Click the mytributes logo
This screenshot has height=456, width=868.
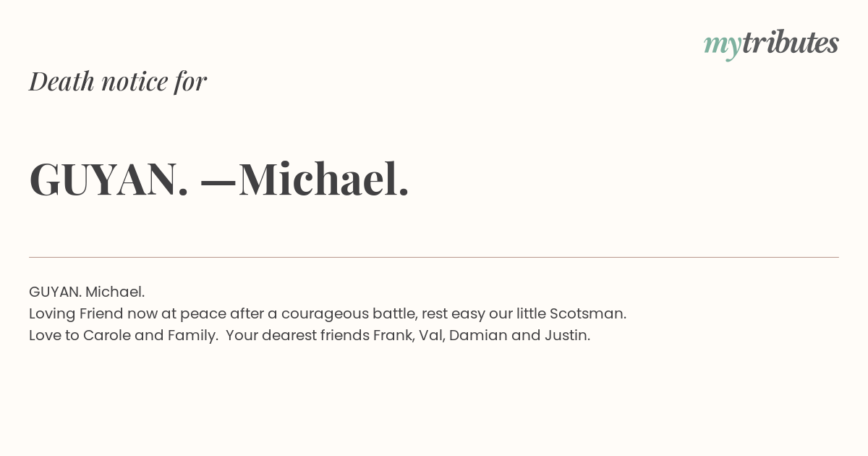click(x=771, y=45)
